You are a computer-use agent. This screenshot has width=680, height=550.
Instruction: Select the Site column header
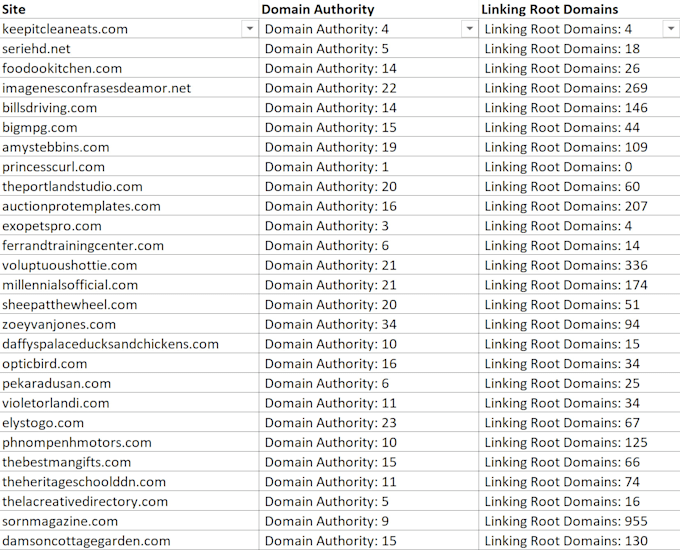click(x=129, y=9)
